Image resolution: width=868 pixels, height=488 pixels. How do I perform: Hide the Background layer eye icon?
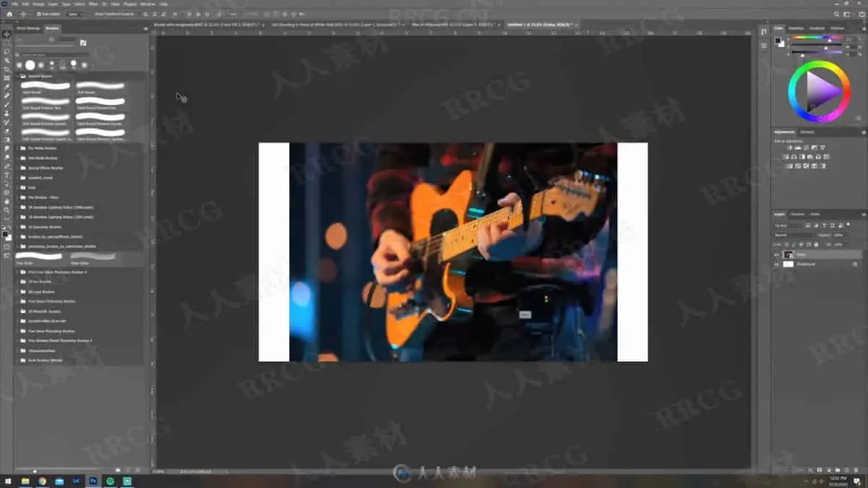point(777,264)
